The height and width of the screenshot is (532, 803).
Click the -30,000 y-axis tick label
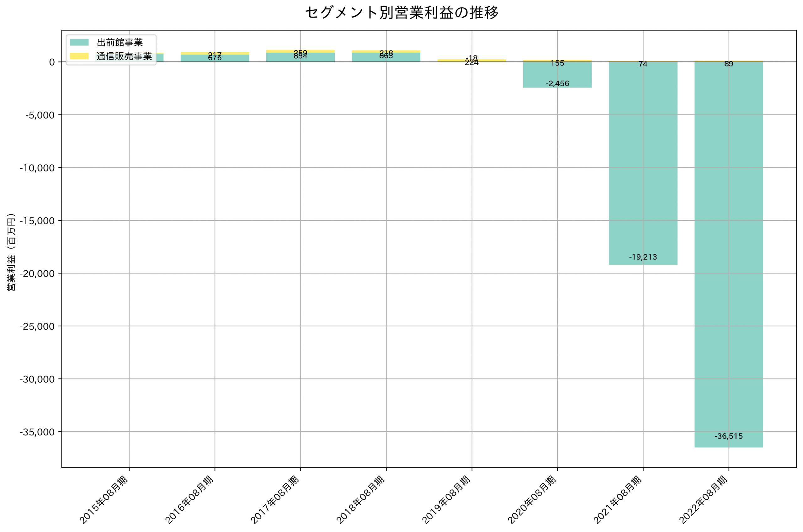pyautogui.click(x=37, y=379)
